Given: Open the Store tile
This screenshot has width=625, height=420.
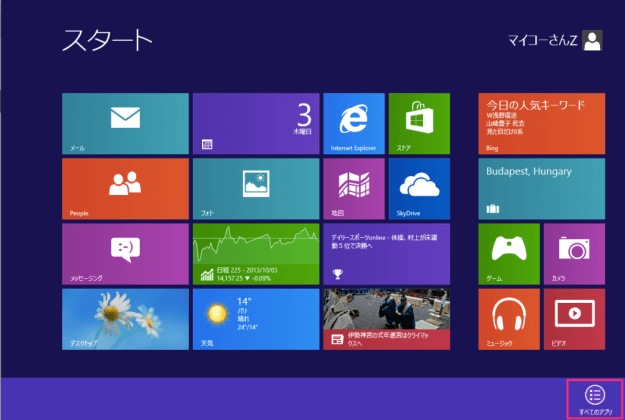Looking at the screenshot, I should click(x=419, y=123).
